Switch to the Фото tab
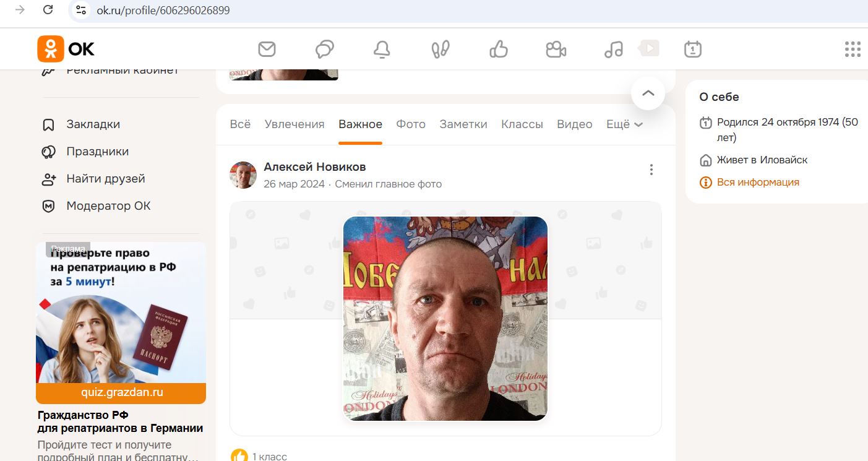 411,124
